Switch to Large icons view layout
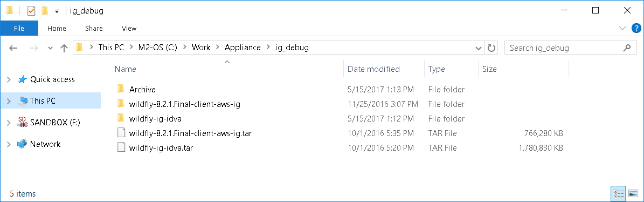 coord(633,193)
